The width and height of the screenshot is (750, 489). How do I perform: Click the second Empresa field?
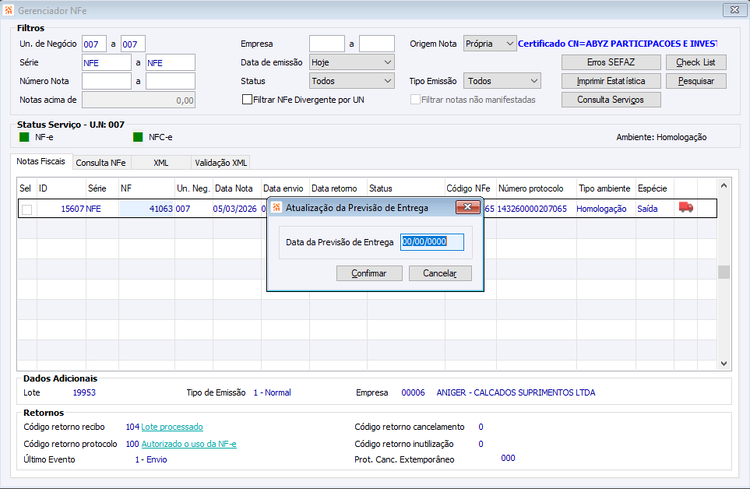pos(376,44)
